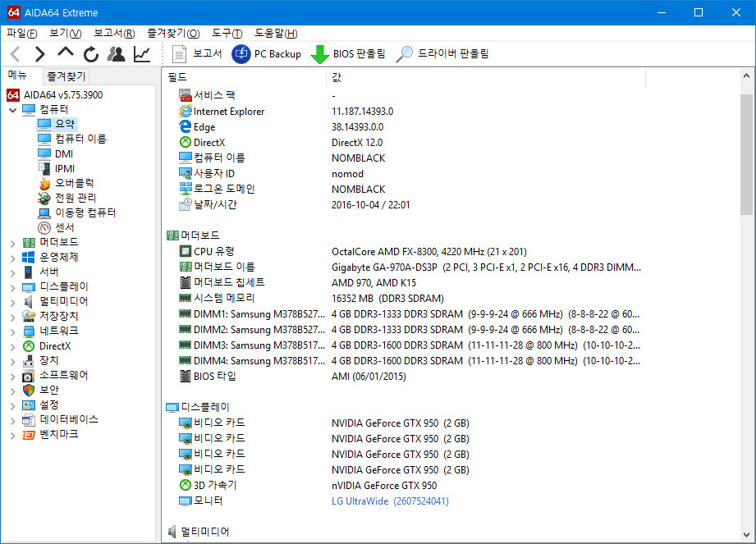The height and width of the screenshot is (544, 756).
Task: Open the 보기(V) menu
Action: pyautogui.click(x=66, y=34)
